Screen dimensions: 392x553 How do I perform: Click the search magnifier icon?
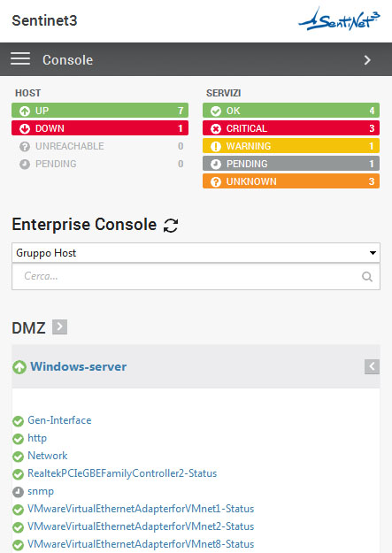tap(367, 277)
